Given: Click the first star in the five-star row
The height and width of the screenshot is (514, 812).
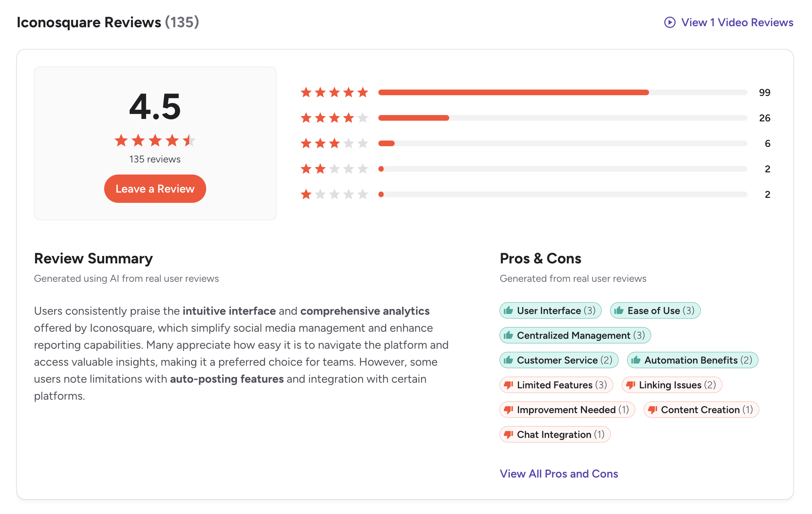Looking at the screenshot, I should [307, 92].
